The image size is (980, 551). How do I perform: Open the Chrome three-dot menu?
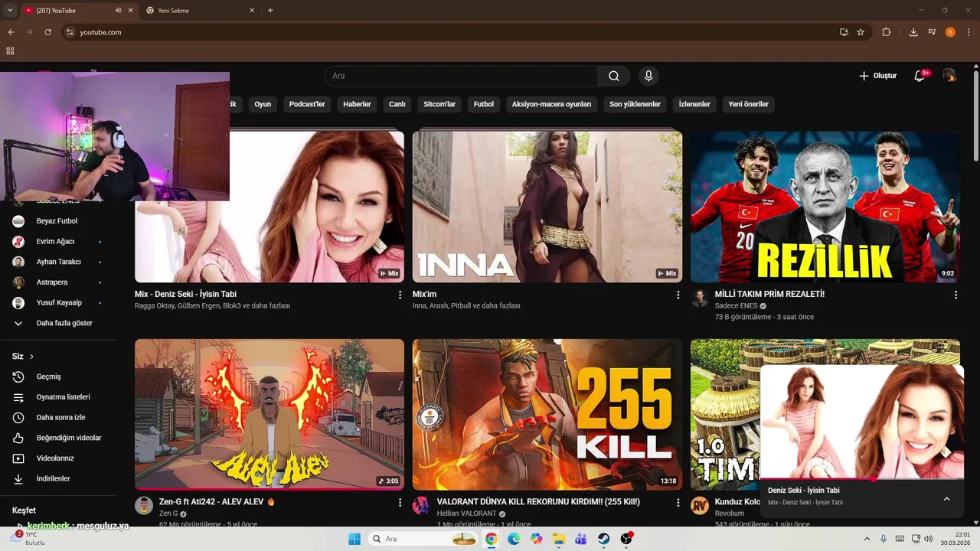(969, 32)
